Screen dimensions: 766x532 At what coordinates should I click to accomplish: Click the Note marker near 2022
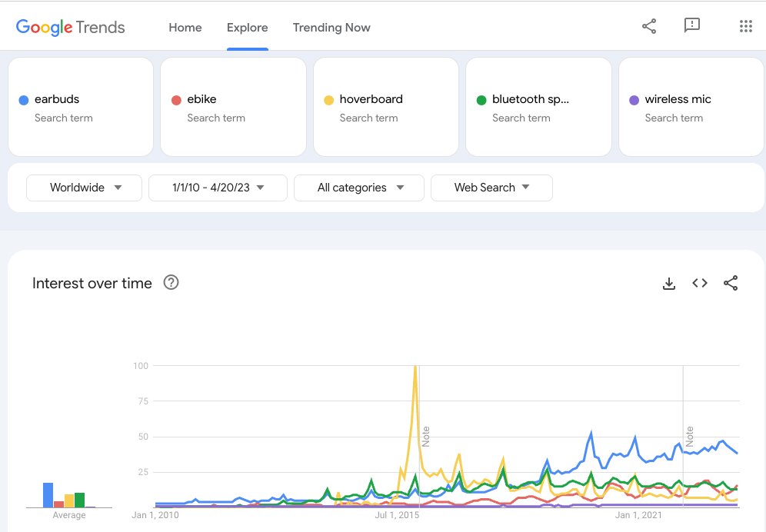point(689,436)
